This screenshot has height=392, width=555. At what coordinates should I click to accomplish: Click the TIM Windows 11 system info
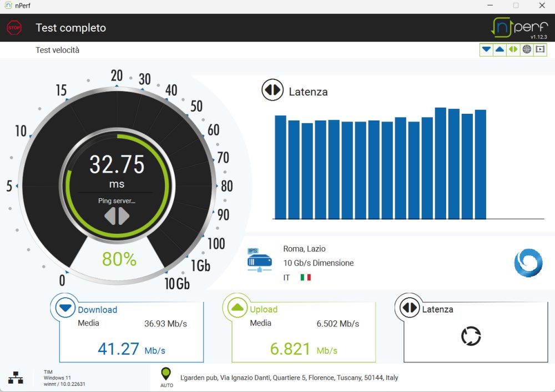[64, 378]
